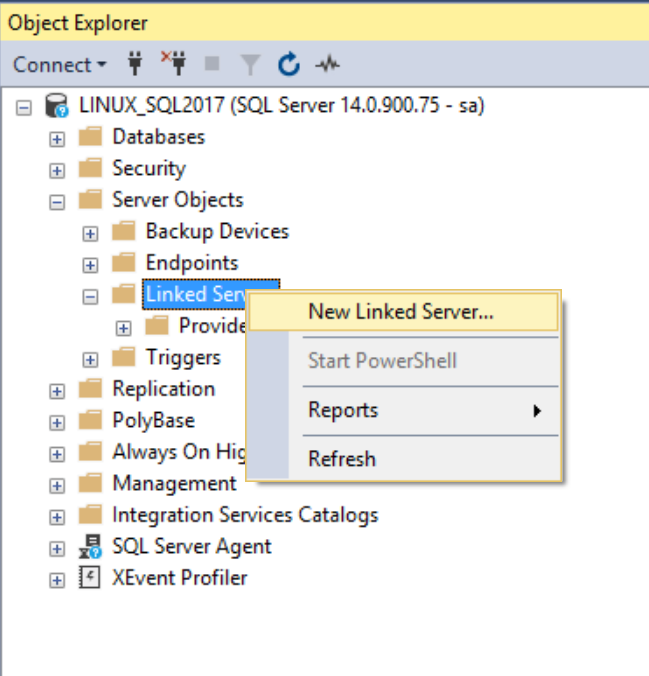Click the Stop square toolbar icon
Viewport: 649px width, 676px height.
pos(212,64)
